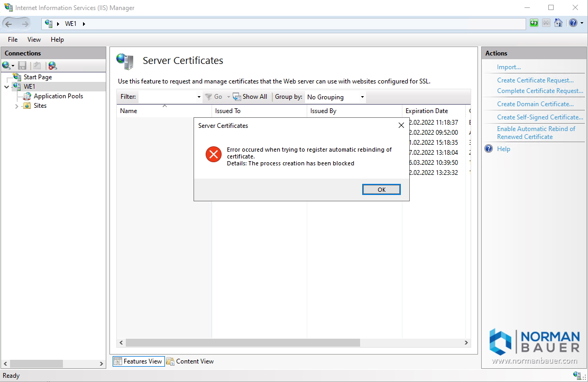
Task: Open the File menu
Action: (x=13, y=39)
